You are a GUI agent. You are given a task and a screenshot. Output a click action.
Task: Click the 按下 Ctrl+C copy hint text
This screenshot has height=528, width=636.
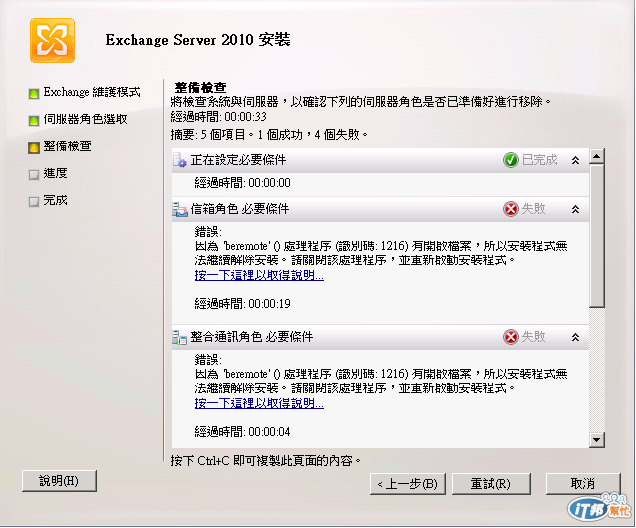coord(266,461)
